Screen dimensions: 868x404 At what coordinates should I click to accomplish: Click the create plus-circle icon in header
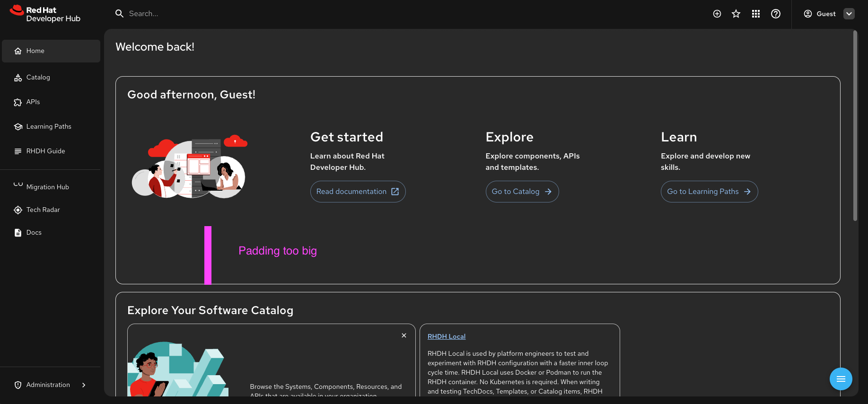click(x=717, y=14)
